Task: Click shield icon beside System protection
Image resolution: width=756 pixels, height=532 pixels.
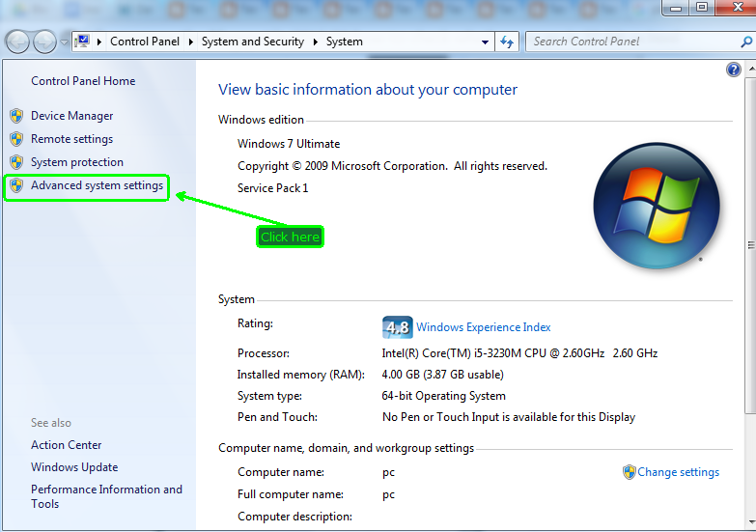Action: click(16, 162)
